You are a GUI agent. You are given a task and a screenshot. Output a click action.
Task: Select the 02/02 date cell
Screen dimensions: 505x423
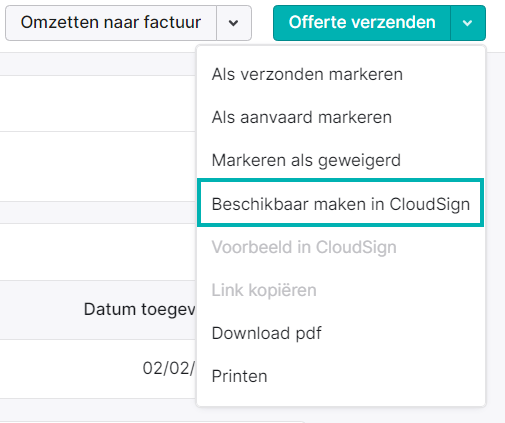click(x=168, y=369)
